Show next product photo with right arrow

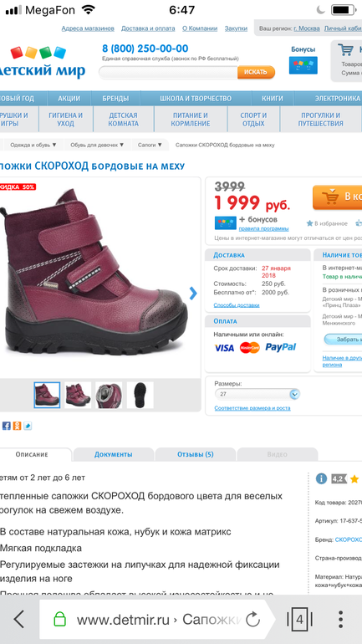193,294
